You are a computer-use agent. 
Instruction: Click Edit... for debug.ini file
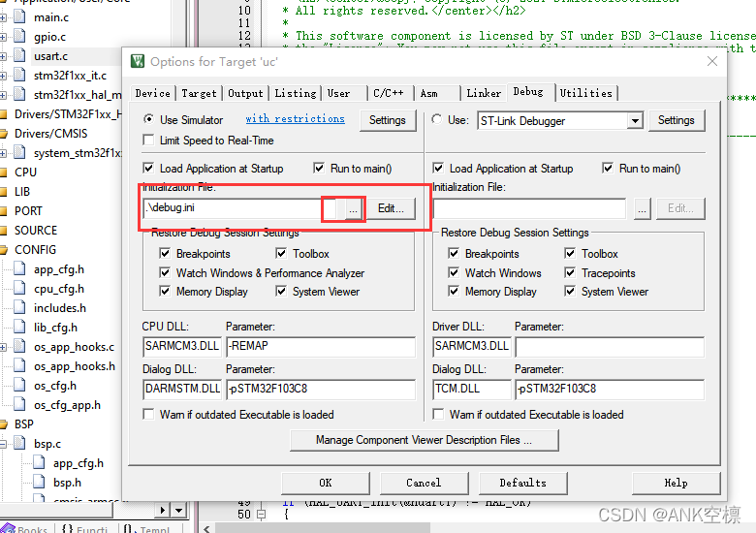391,208
